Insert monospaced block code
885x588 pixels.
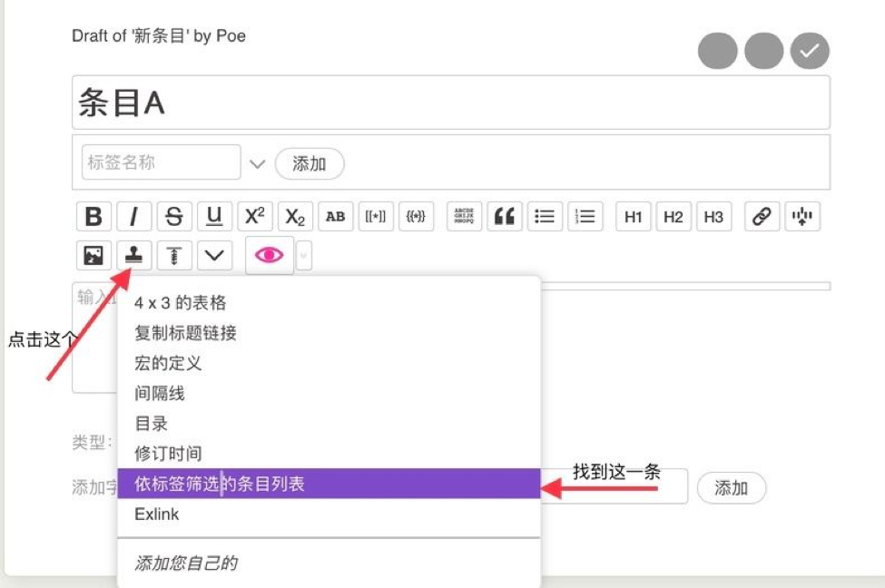point(464,217)
